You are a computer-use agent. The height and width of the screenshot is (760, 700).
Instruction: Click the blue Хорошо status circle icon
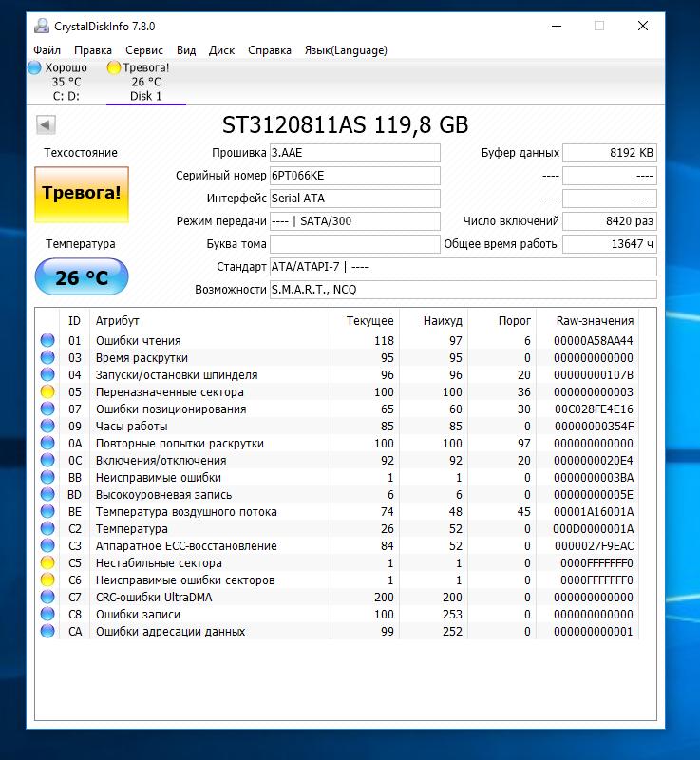pos(34,67)
